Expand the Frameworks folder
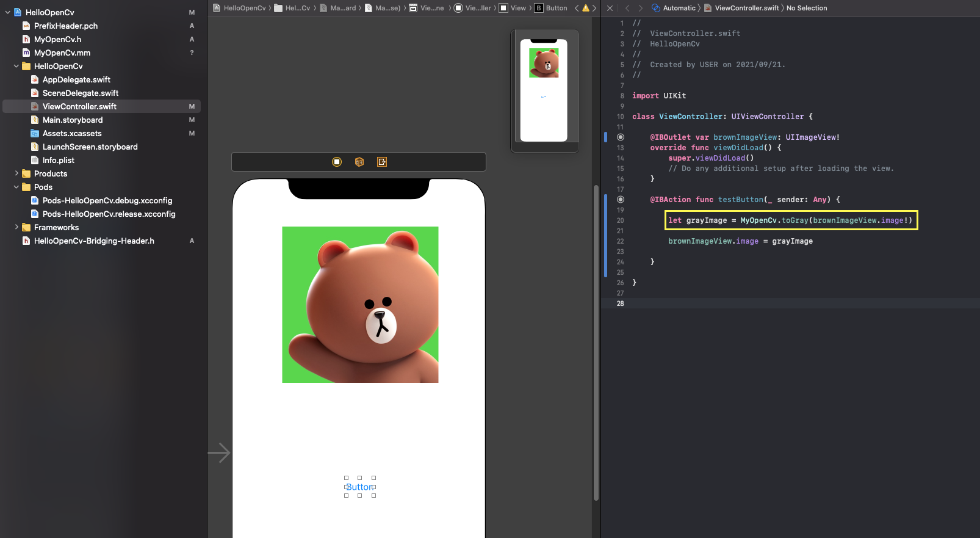 (x=16, y=227)
